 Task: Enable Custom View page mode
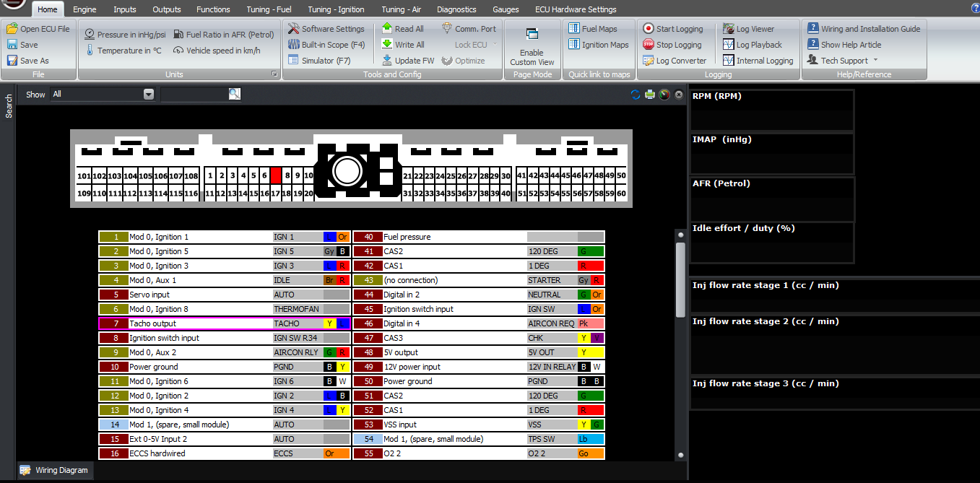tap(532, 46)
